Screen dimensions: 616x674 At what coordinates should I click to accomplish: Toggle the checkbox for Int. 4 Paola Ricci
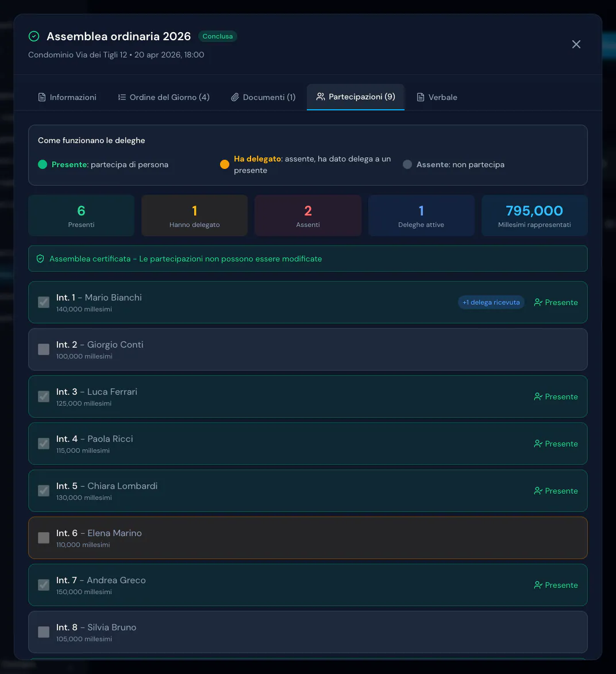coord(44,444)
